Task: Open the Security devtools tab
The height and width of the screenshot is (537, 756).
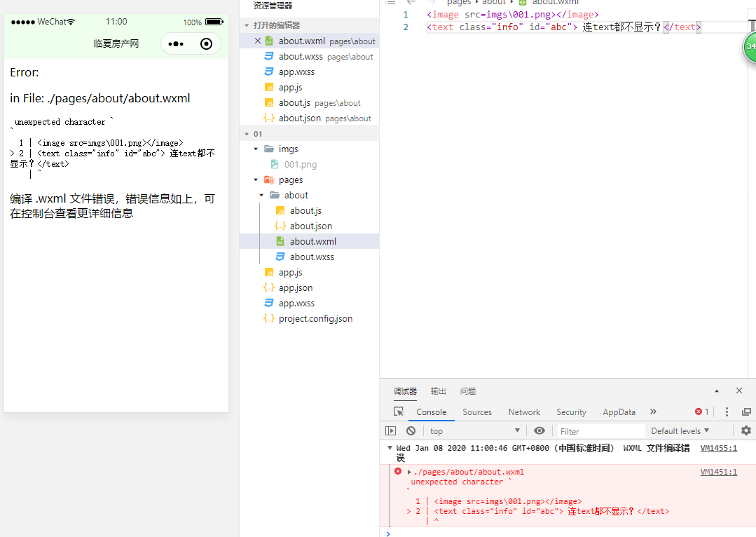Action: click(x=571, y=412)
